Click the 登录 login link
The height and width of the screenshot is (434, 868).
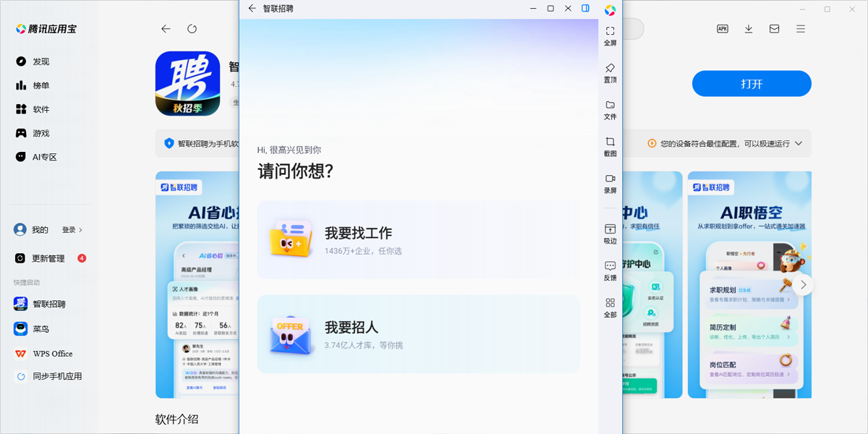point(72,230)
